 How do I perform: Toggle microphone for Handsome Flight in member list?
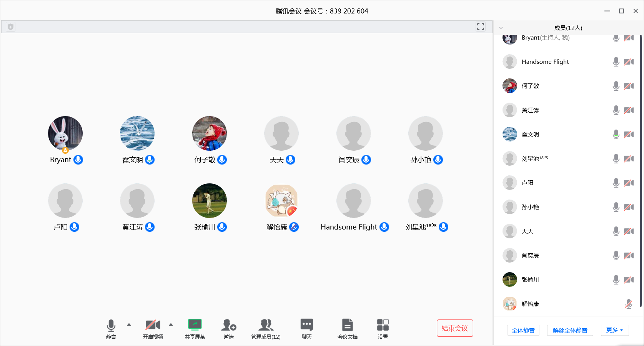point(616,62)
